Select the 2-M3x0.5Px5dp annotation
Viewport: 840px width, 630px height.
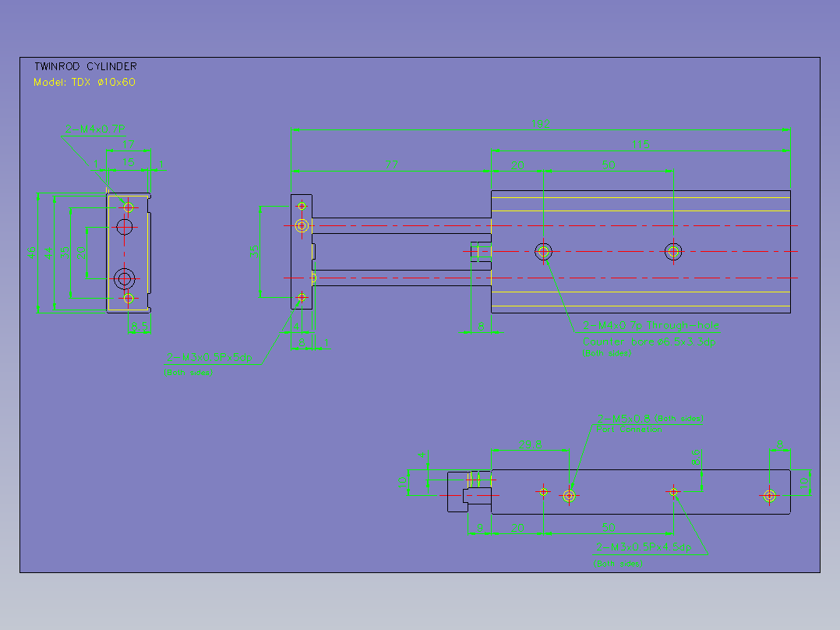point(209,357)
